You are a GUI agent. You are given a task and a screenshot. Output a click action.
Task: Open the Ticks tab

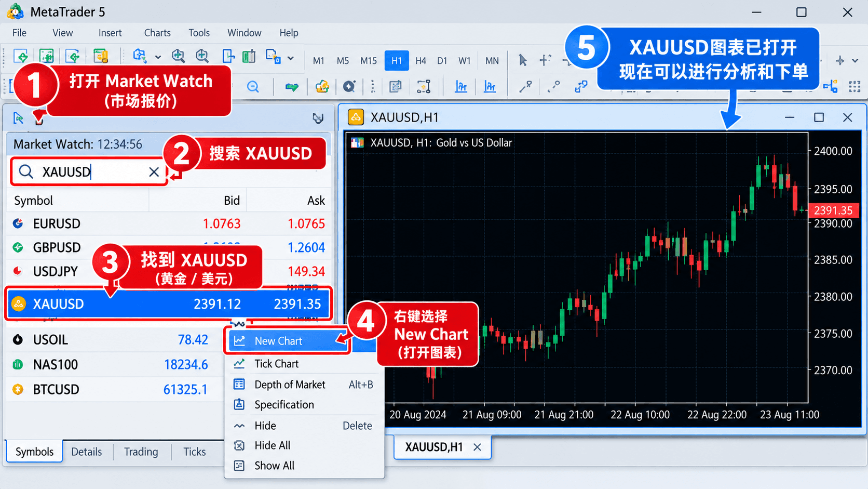pos(195,452)
